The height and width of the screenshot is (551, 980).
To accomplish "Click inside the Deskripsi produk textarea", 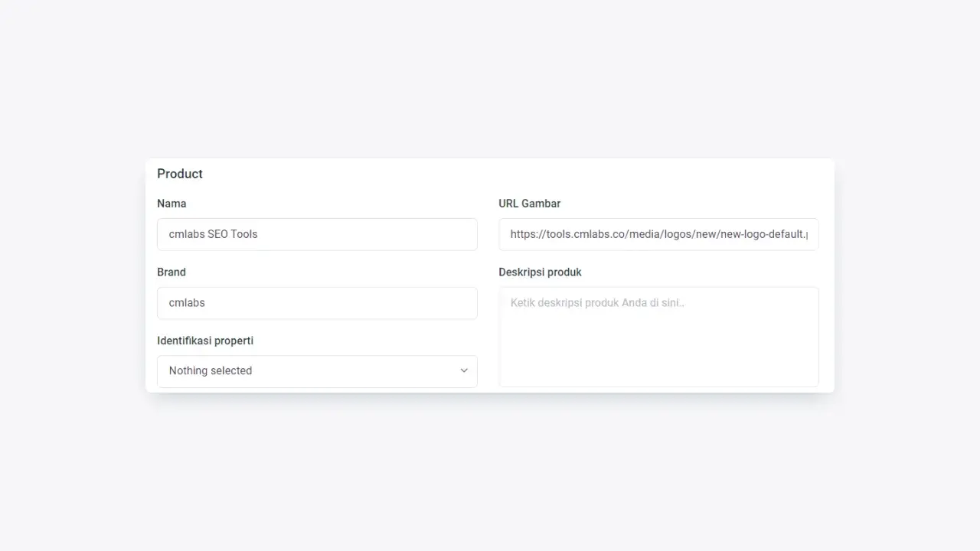I will [658, 337].
